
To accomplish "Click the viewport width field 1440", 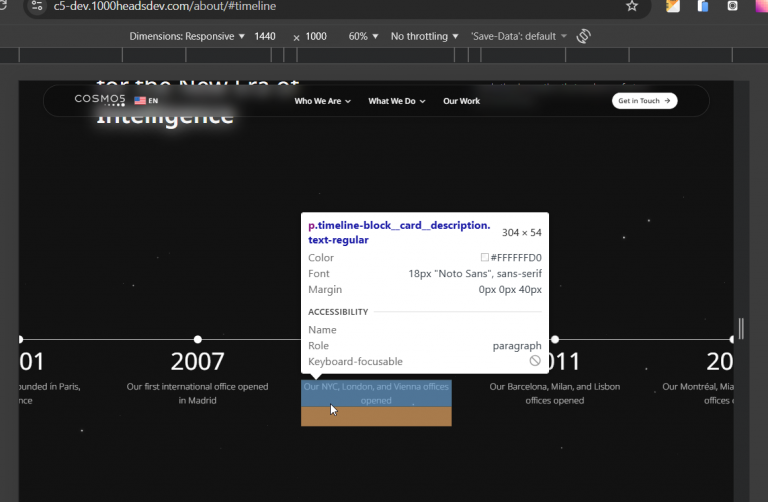I will pos(265,36).
